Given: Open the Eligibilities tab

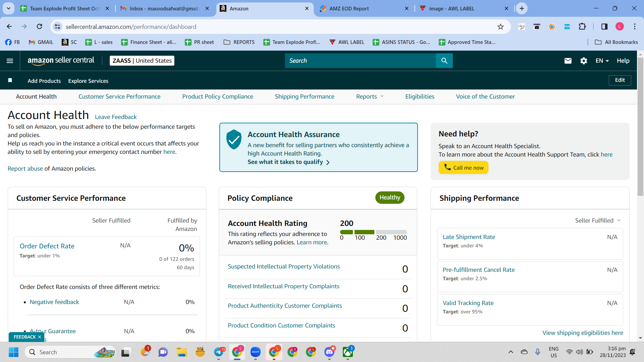Looking at the screenshot, I should click(420, 97).
